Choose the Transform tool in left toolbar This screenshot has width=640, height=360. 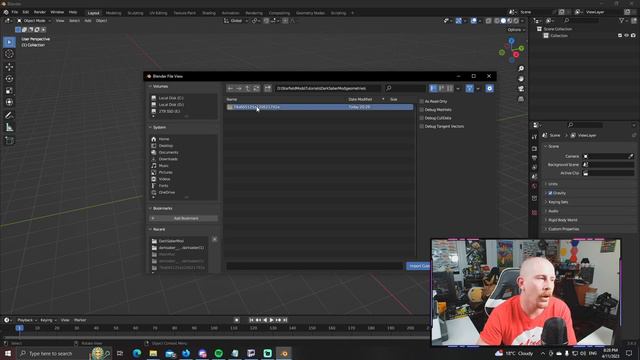tap(9, 102)
